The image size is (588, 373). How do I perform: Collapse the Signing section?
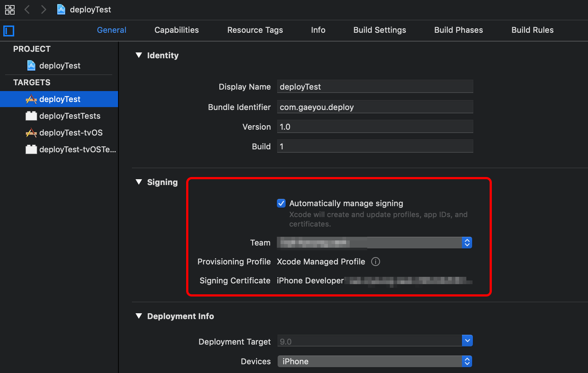139,182
